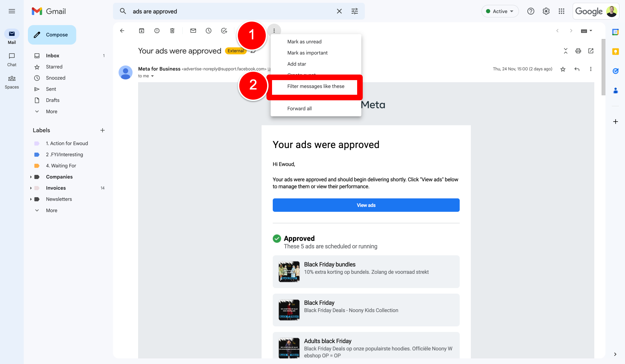The width and height of the screenshot is (625, 364).
Task: Expand the Invoices label
Action: [31, 188]
